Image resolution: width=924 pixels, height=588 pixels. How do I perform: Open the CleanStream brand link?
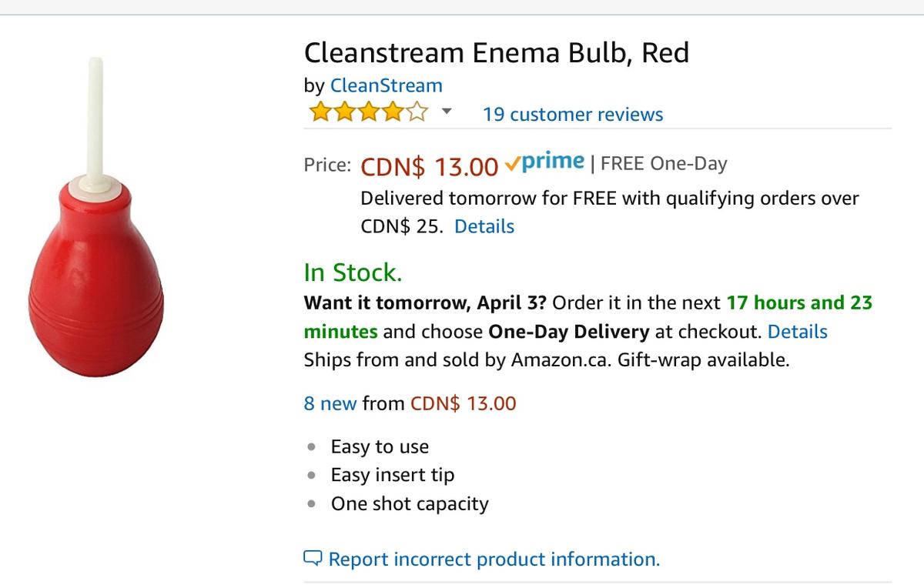click(386, 85)
